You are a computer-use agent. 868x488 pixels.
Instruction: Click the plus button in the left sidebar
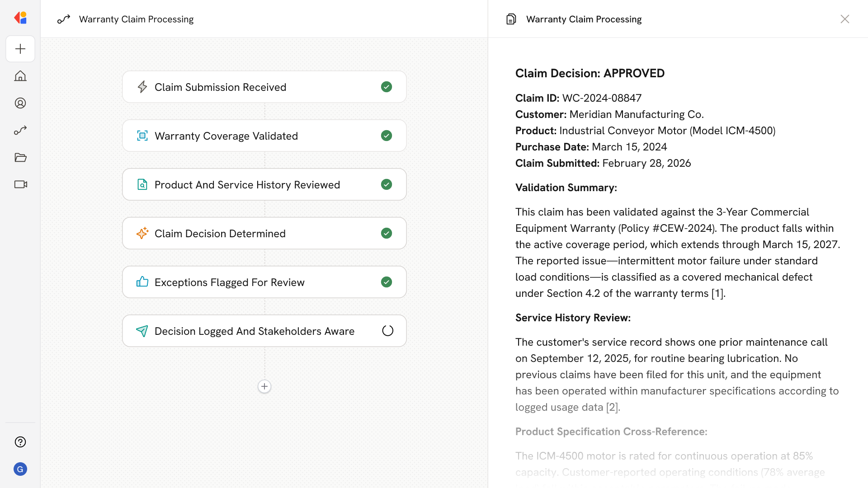point(20,49)
